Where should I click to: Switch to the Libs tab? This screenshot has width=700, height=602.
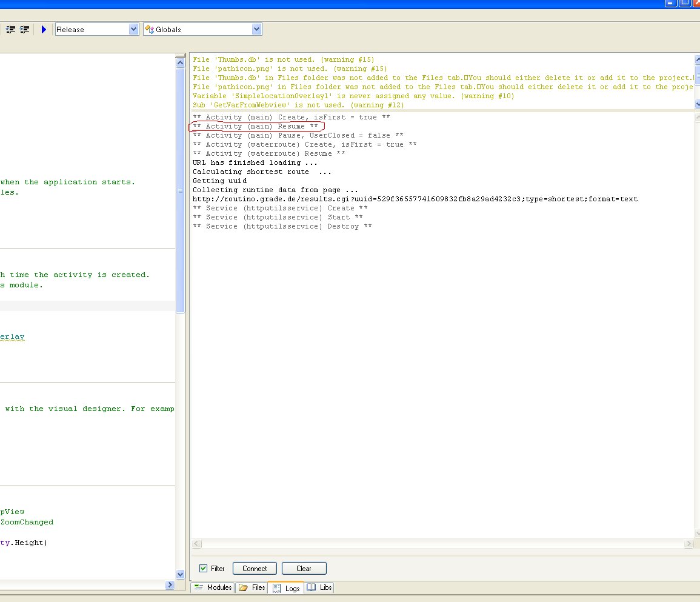tap(319, 587)
